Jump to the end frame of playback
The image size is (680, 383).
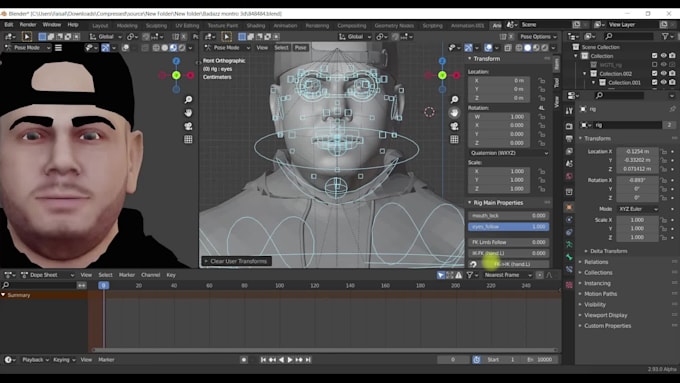[x=308, y=360]
